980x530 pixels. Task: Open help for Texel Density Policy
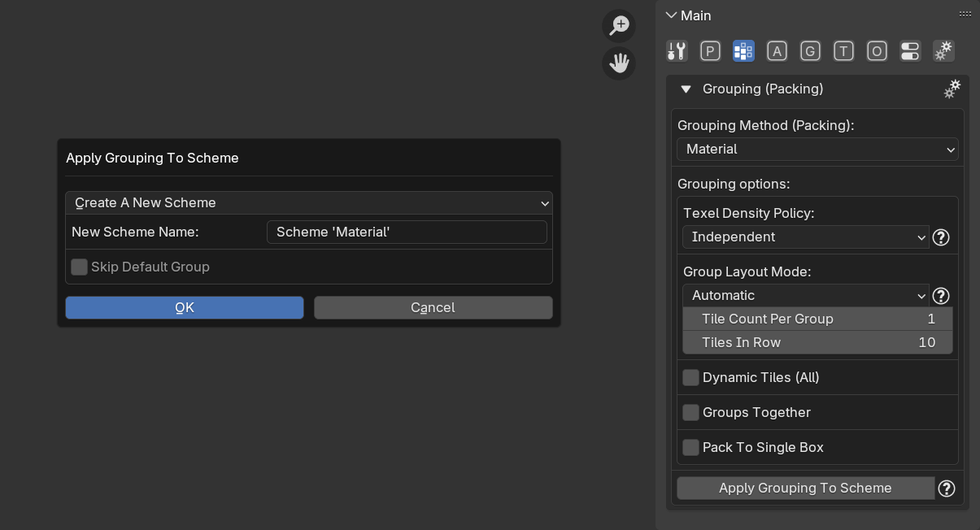coord(941,237)
